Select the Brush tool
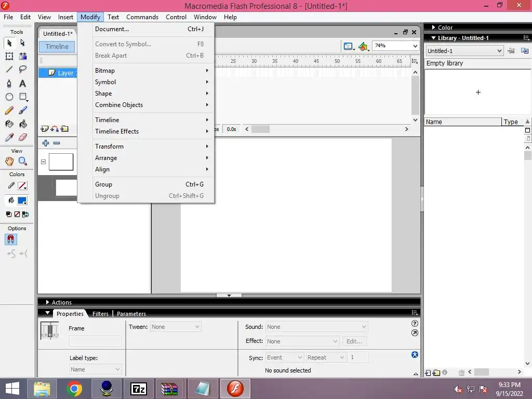 23,110
